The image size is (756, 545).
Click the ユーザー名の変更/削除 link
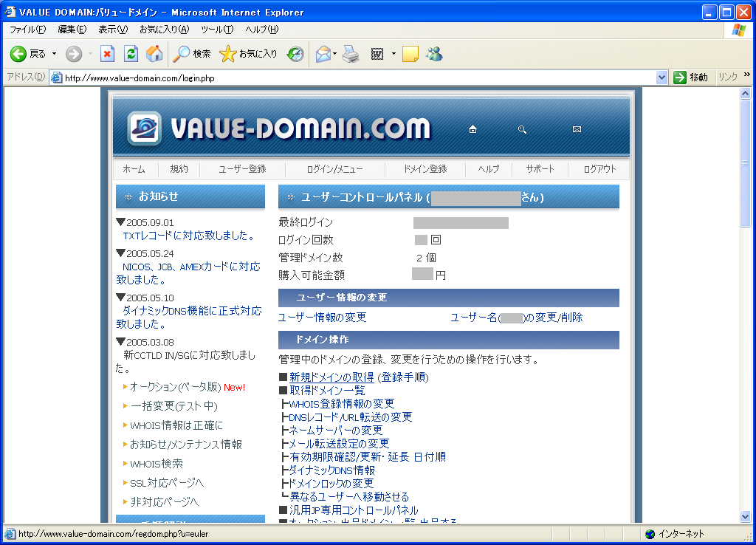pyautogui.click(x=516, y=318)
